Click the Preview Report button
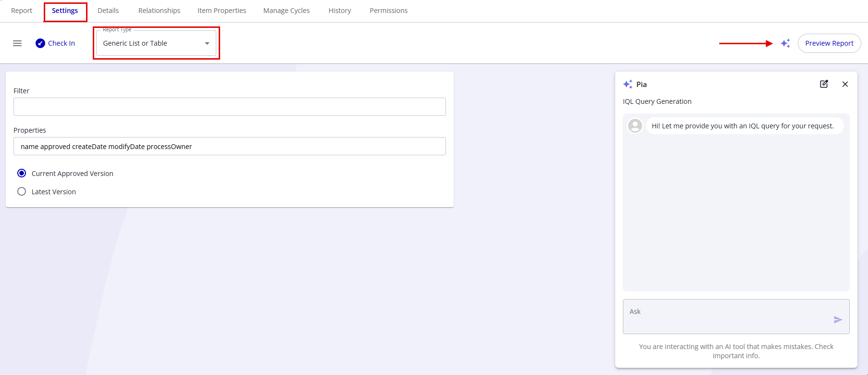Viewport: 868px width, 375px height. pos(829,43)
